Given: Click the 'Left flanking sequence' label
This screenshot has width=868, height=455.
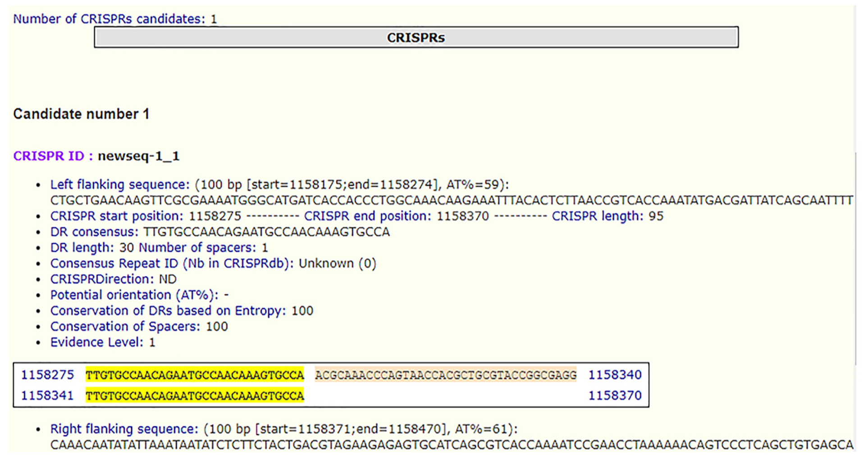Looking at the screenshot, I should 120,185.
